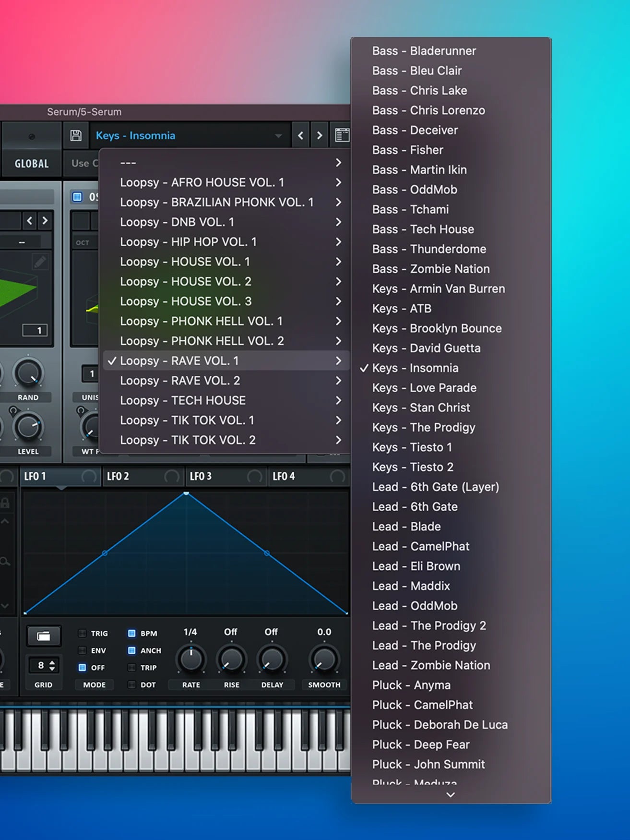
Task: Choose preset Lead - CamelPhat
Action: tap(451, 546)
